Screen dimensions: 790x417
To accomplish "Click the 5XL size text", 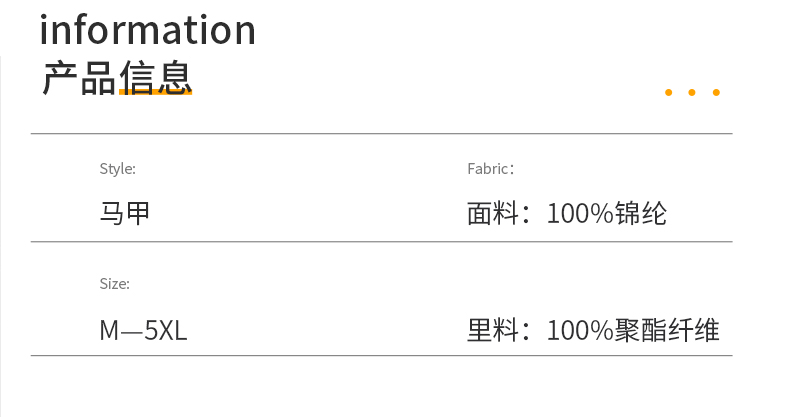I will (166, 331).
